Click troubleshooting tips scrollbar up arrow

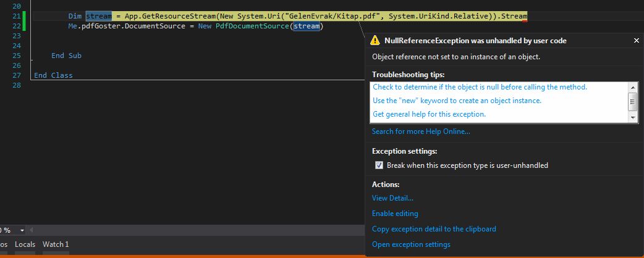coord(633,87)
